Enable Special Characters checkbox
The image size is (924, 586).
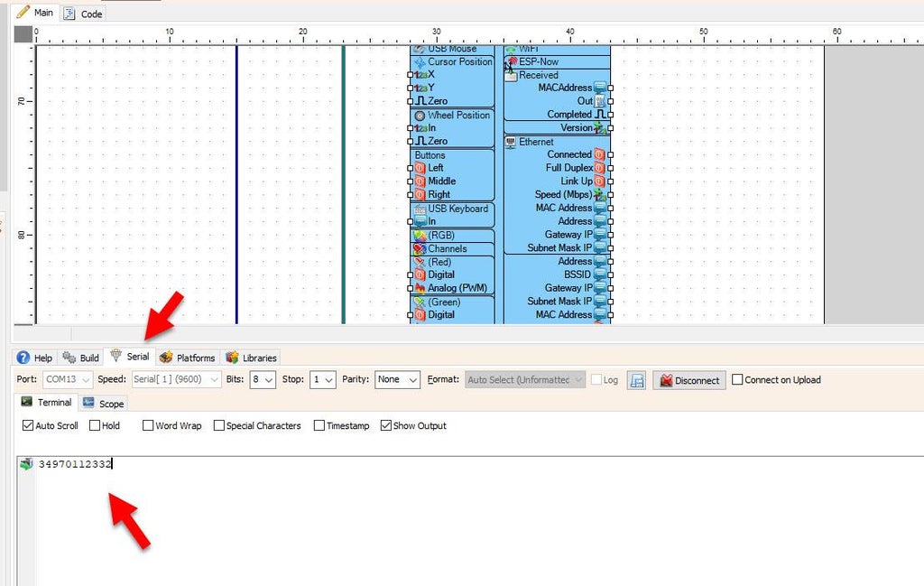coord(218,425)
